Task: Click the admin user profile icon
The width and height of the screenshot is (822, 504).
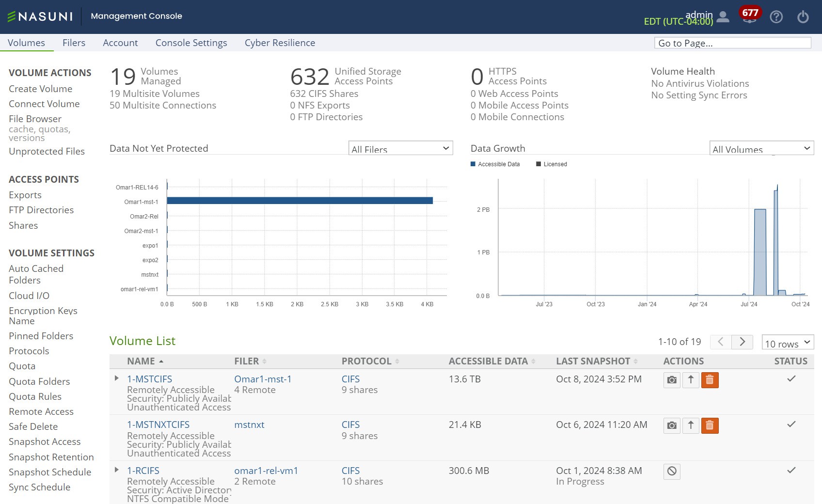Action: (723, 17)
